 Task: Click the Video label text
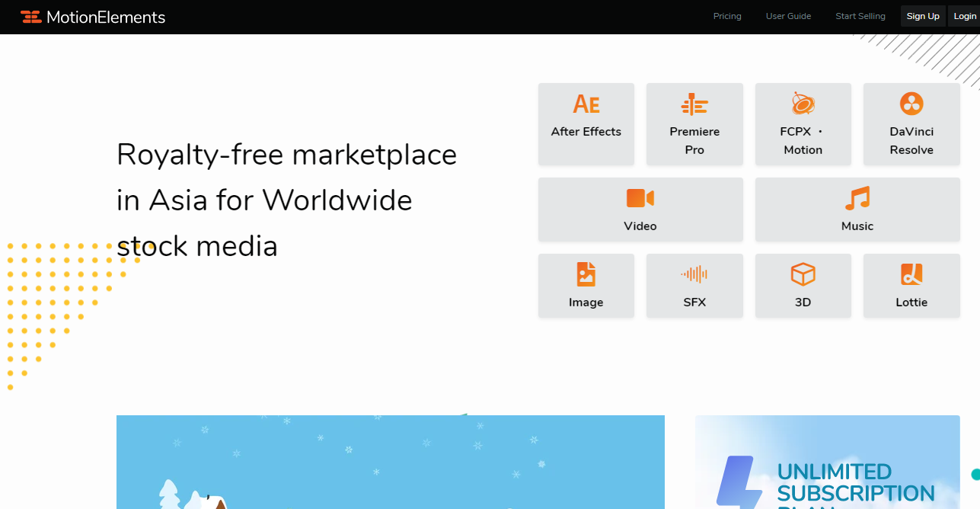pyautogui.click(x=640, y=226)
